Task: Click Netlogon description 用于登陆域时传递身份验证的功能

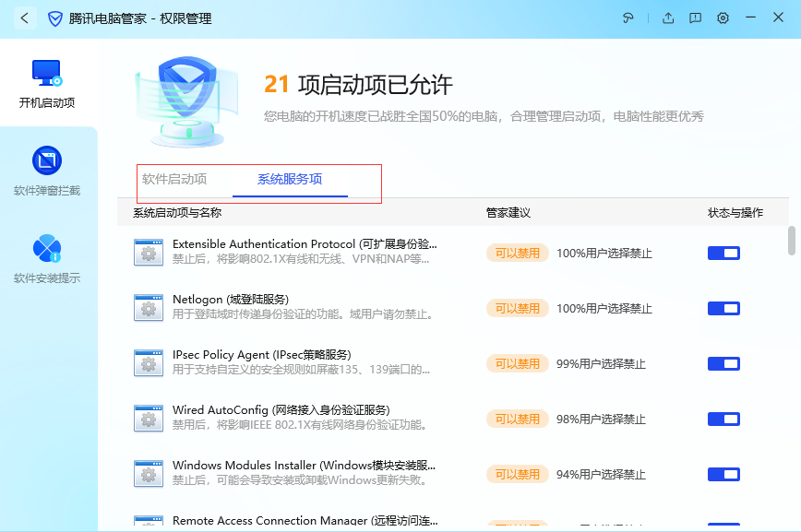Action: [303, 314]
